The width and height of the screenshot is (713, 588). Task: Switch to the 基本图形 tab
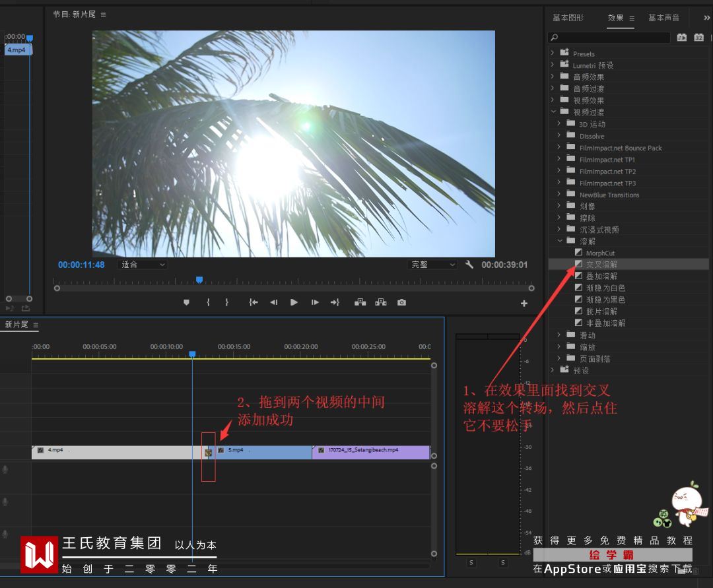(x=568, y=18)
